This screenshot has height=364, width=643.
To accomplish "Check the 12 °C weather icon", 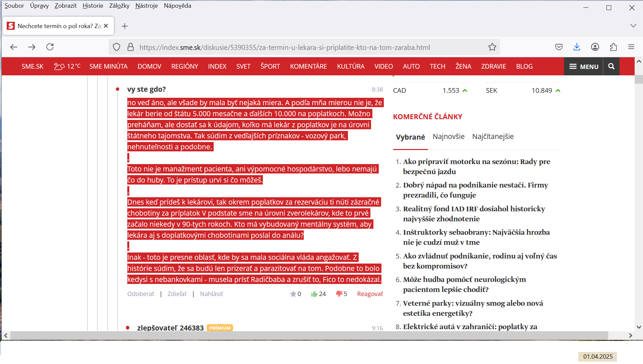I will [59, 66].
